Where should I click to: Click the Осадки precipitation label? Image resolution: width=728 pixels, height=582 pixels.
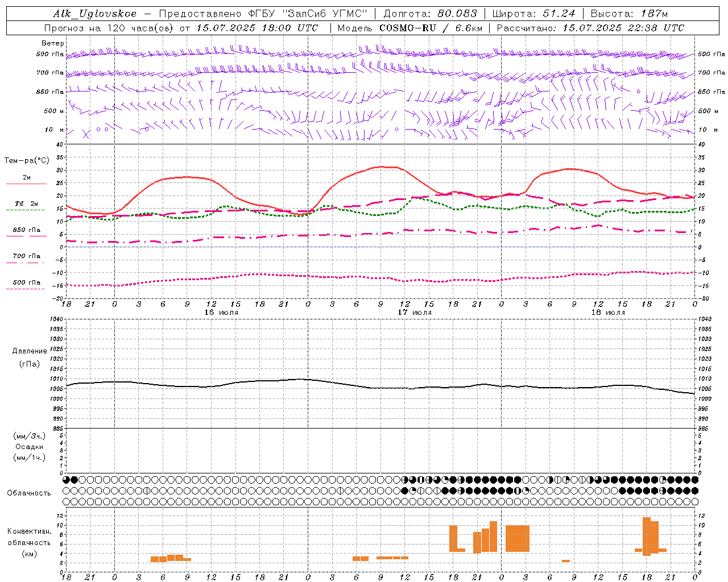point(30,447)
